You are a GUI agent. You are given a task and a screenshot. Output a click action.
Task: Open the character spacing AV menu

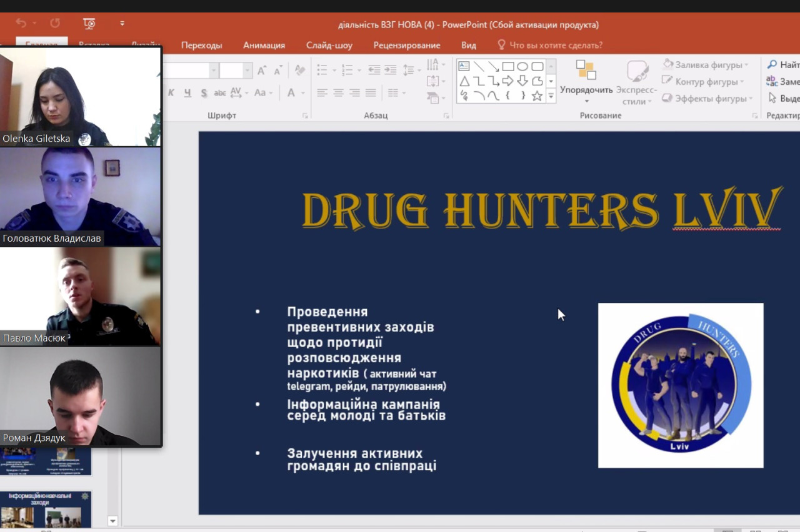click(239, 92)
